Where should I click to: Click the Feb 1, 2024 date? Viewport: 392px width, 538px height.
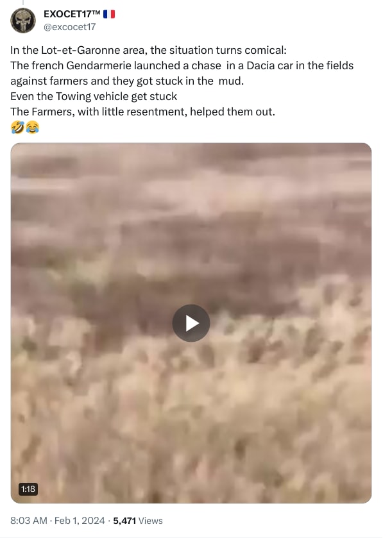(x=80, y=521)
